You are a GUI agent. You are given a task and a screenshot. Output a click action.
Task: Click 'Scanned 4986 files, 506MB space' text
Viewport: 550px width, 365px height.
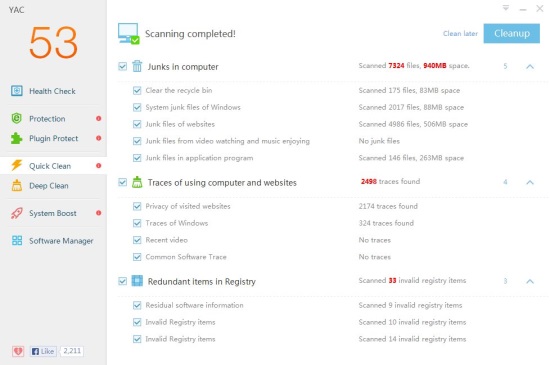[413, 124]
